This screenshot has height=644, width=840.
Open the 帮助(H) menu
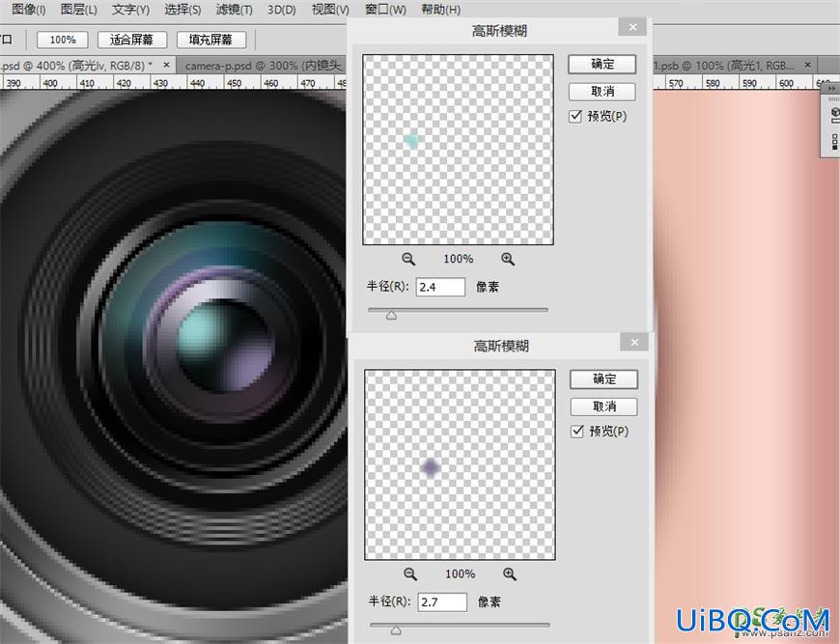click(x=441, y=9)
